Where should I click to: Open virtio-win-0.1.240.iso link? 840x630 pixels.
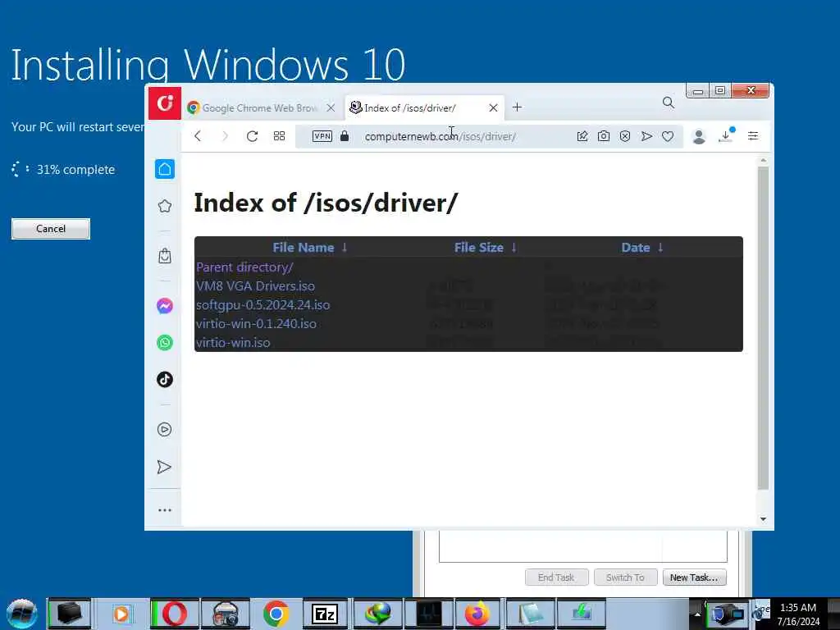click(256, 323)
